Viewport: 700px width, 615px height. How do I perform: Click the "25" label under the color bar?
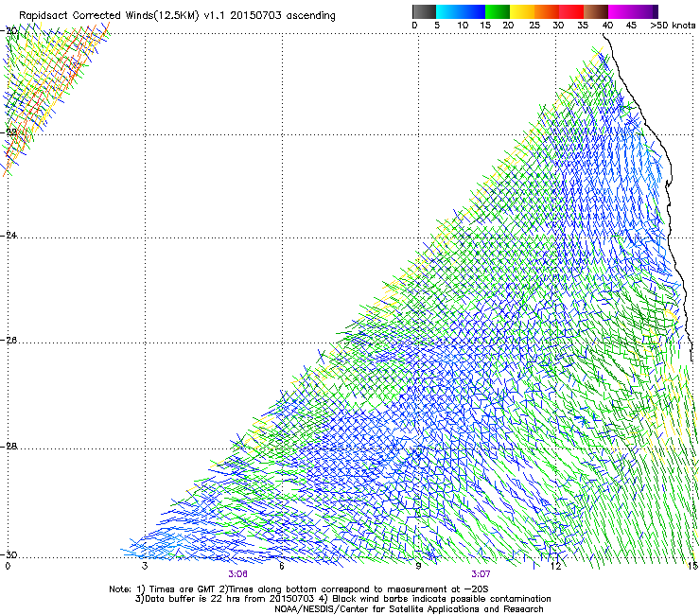[x=534, y=26]
